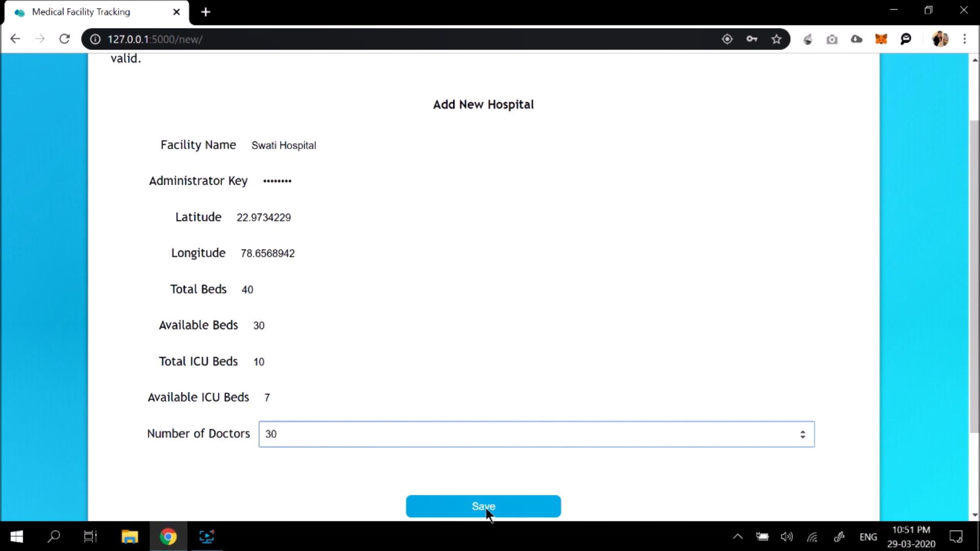Screen dimensions: 980x551
Task: Increase Number of Doctors with stepper arrow
Action: (803, 431)
